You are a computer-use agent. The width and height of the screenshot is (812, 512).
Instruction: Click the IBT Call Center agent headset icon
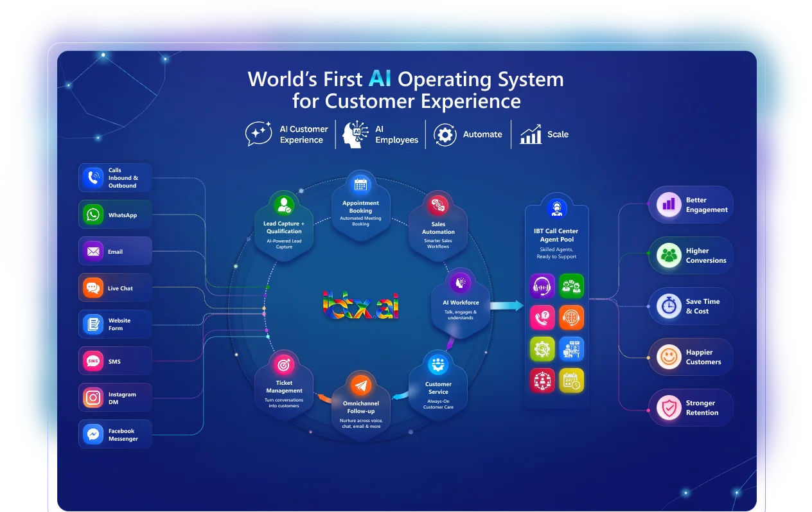(x=556, y=209)
